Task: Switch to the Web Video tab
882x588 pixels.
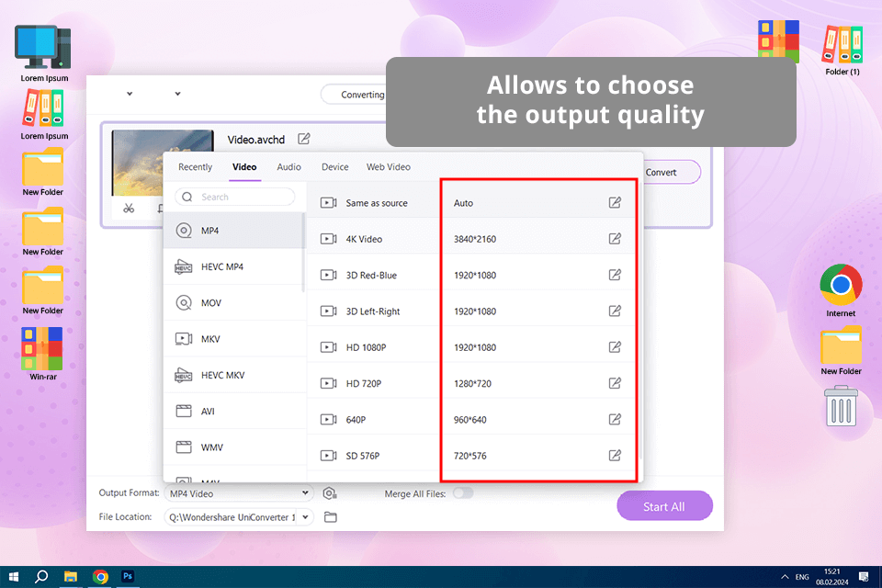Action: pos(388,167)
